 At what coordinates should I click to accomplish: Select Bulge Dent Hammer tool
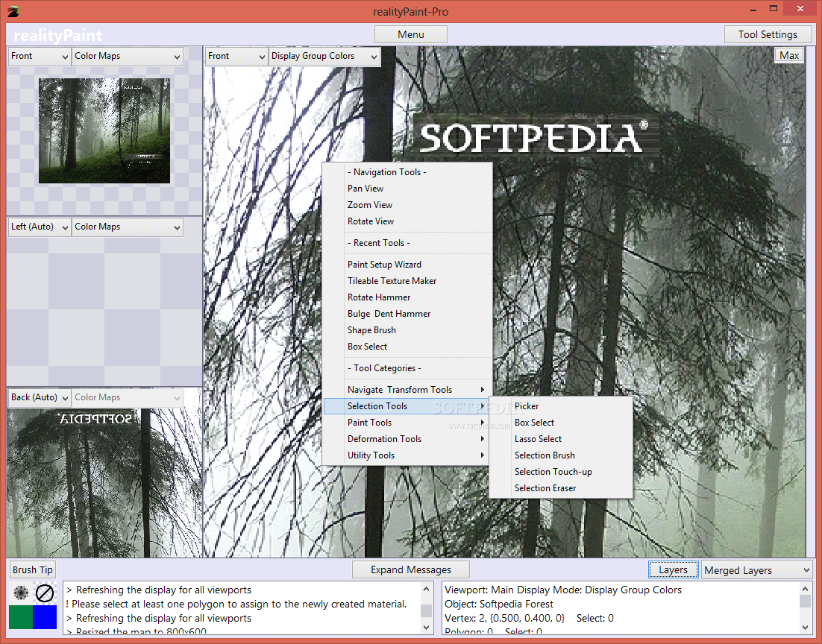coord(407,314)
